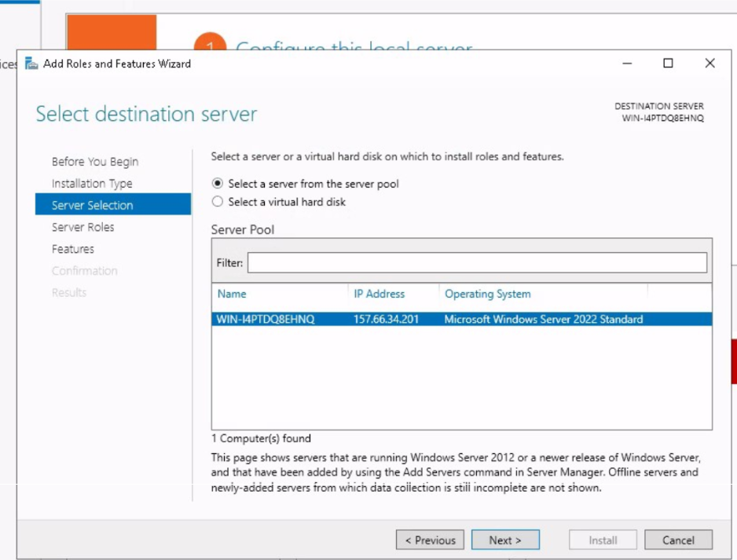Click the server's IP address 157.66.34.201 cell
The height and width of the screenshot is (560, 737).
(x=386, y=320)
